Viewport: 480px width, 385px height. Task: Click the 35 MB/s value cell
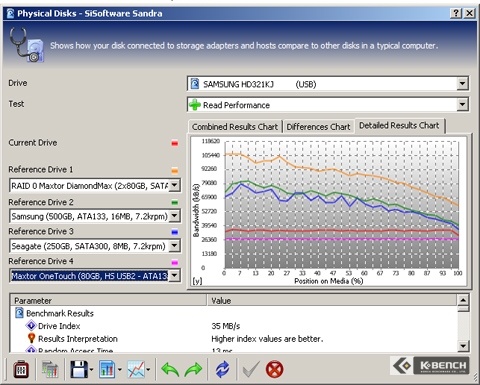pyautogui.click(x=226, y=326)
